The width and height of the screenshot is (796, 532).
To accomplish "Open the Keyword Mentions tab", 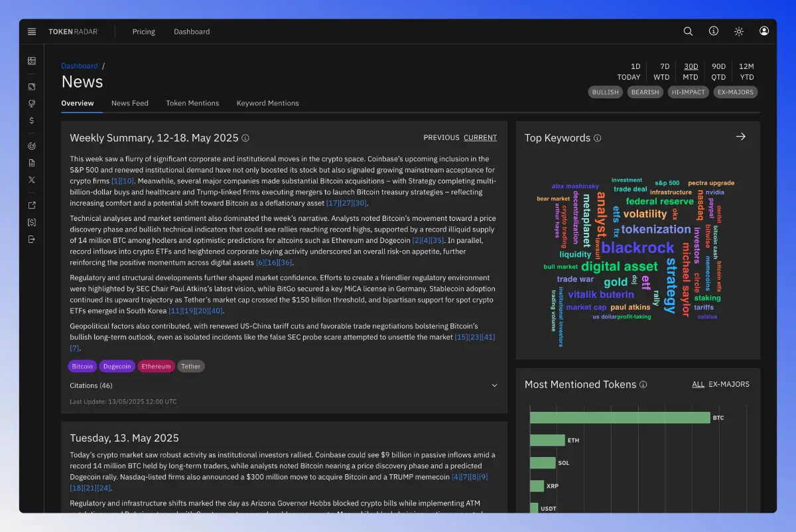I will (267, 103).
